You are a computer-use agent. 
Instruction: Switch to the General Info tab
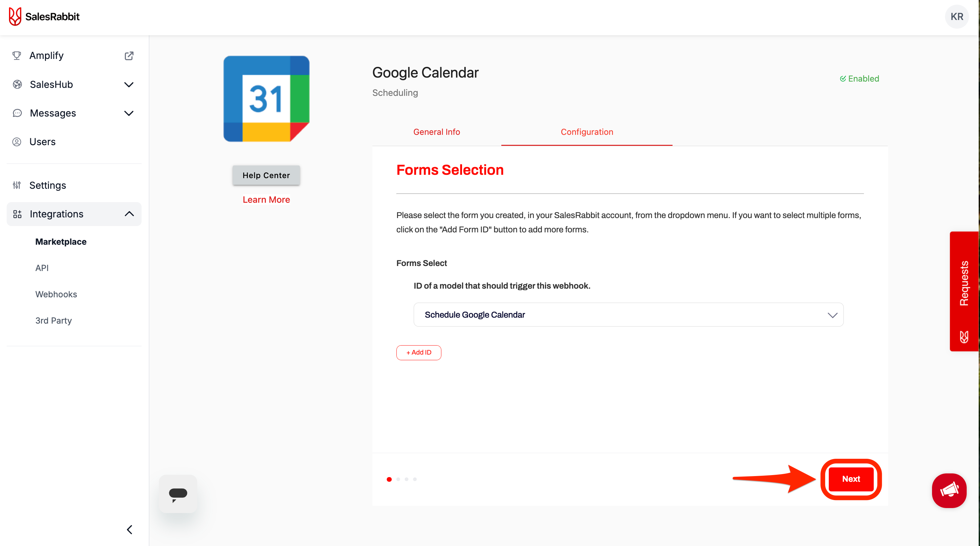(x=436, y=132)
